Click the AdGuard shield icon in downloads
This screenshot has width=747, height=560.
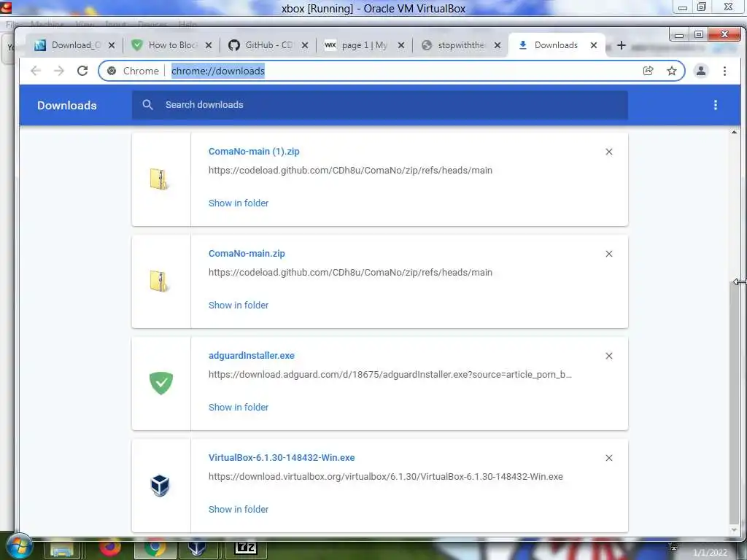[161, 383]
